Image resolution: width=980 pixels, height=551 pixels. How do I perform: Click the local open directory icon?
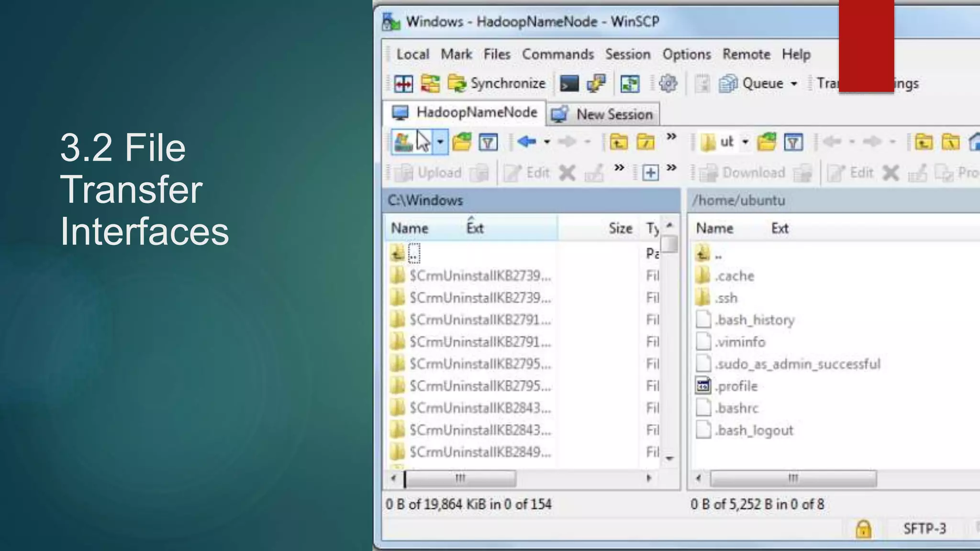click(461, 142)
